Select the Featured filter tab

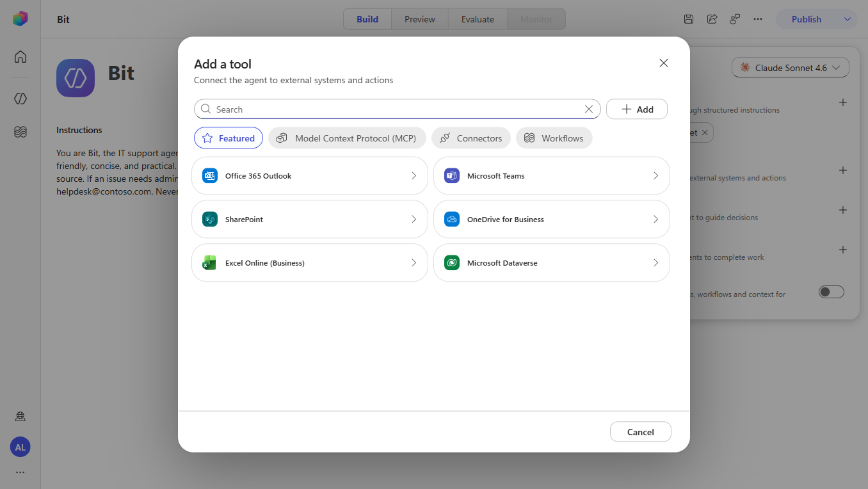229,138
